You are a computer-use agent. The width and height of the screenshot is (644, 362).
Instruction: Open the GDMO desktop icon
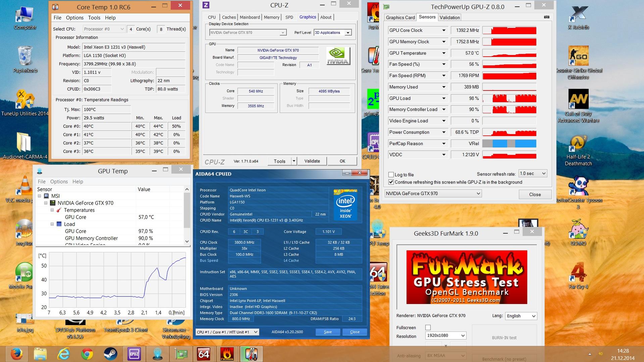tap(578, 232)
